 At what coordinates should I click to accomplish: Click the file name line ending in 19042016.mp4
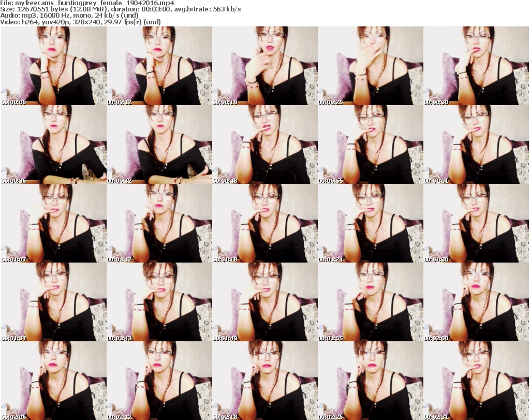coord(87,3)
